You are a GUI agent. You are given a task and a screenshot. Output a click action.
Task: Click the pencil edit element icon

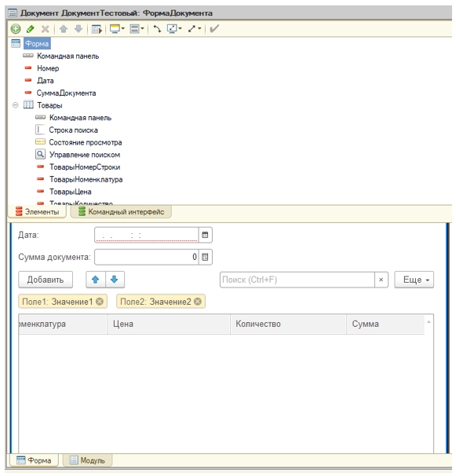[31, 29]
